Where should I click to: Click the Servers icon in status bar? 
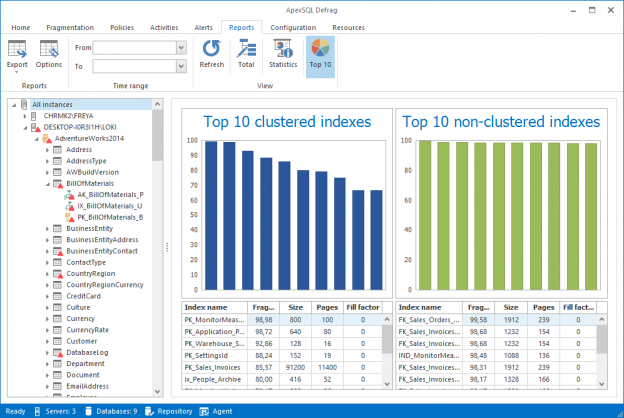(x=37, y=411)
